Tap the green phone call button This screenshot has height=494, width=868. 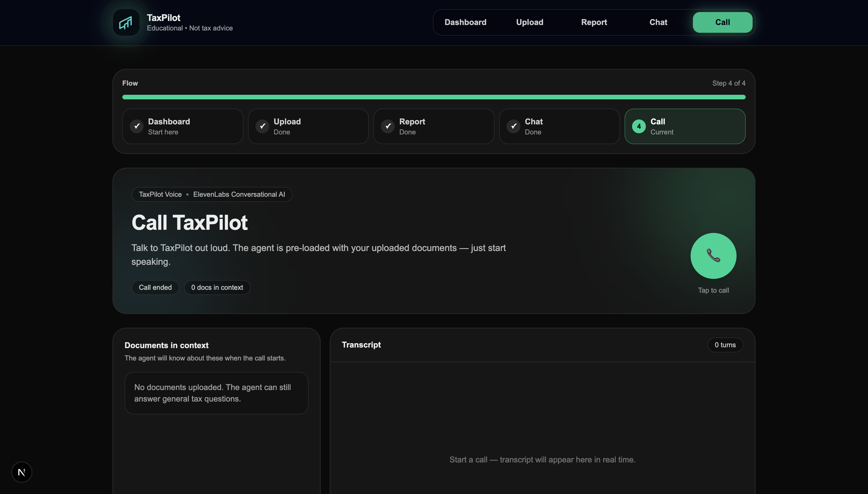[x=713, y=256]
